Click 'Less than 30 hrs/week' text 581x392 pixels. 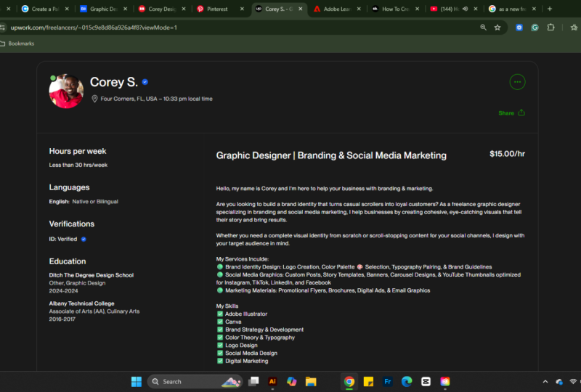click(x=78, y=165)
